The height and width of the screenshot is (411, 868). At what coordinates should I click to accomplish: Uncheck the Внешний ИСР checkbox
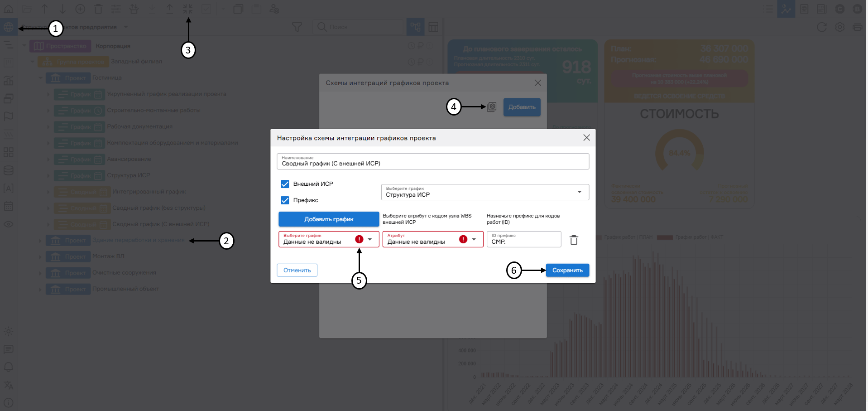(285, 184)
